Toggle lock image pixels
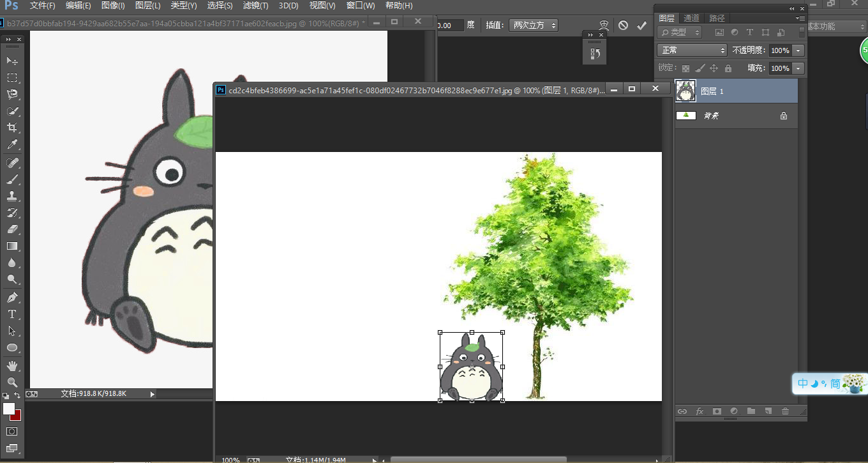Image resolution: width=868 pixels, height=463 pixels. tap(700, 68)
